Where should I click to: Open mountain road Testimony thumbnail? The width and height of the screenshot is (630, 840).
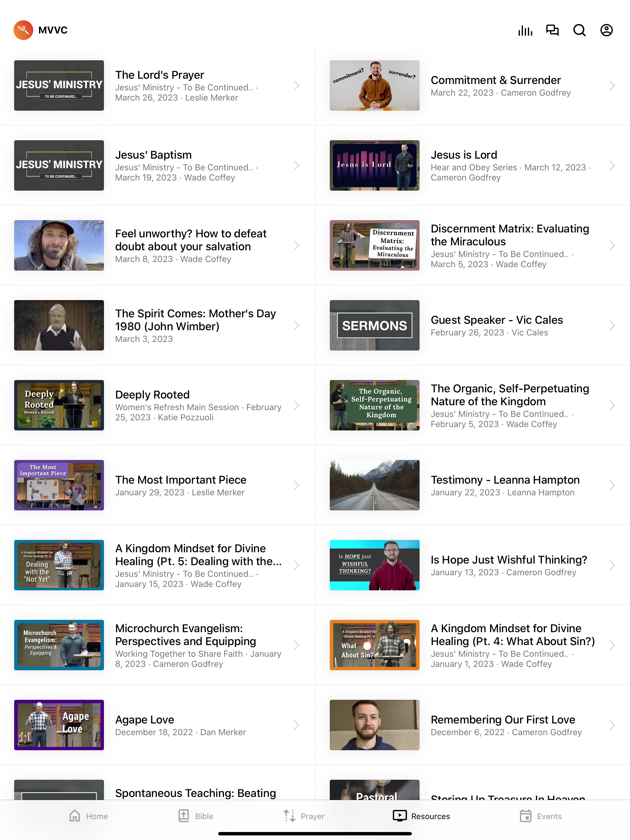(374, 485)
